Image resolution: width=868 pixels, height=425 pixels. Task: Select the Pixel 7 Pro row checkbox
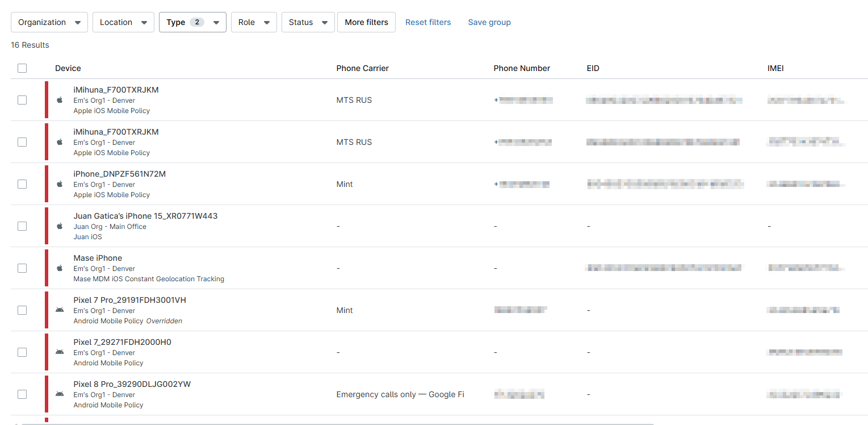click(x=22, y=310)
